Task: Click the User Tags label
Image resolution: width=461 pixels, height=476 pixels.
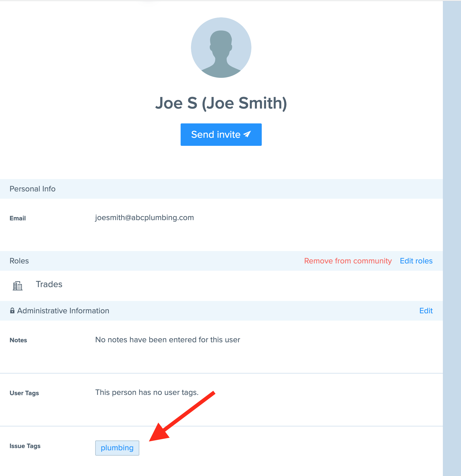Action: (24, 393)
